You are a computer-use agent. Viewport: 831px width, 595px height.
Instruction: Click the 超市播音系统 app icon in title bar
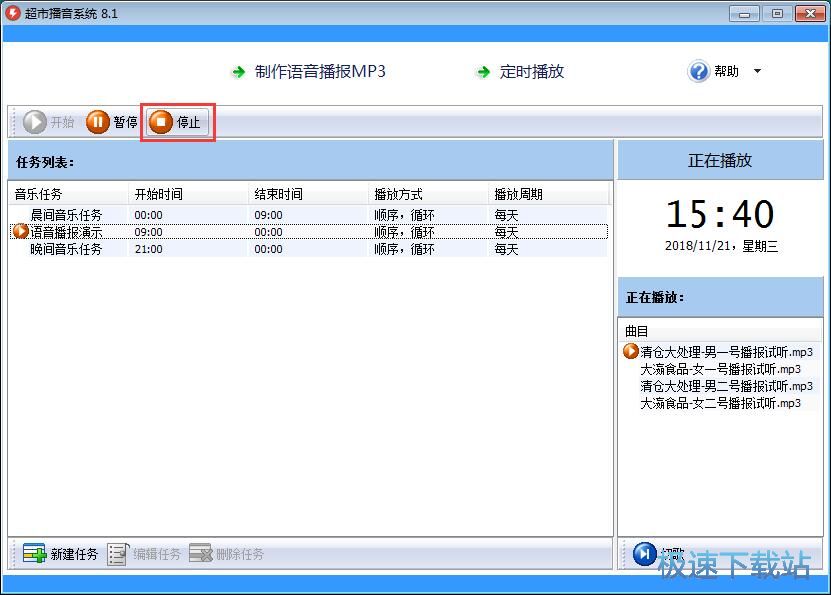[x=13, y=13]
